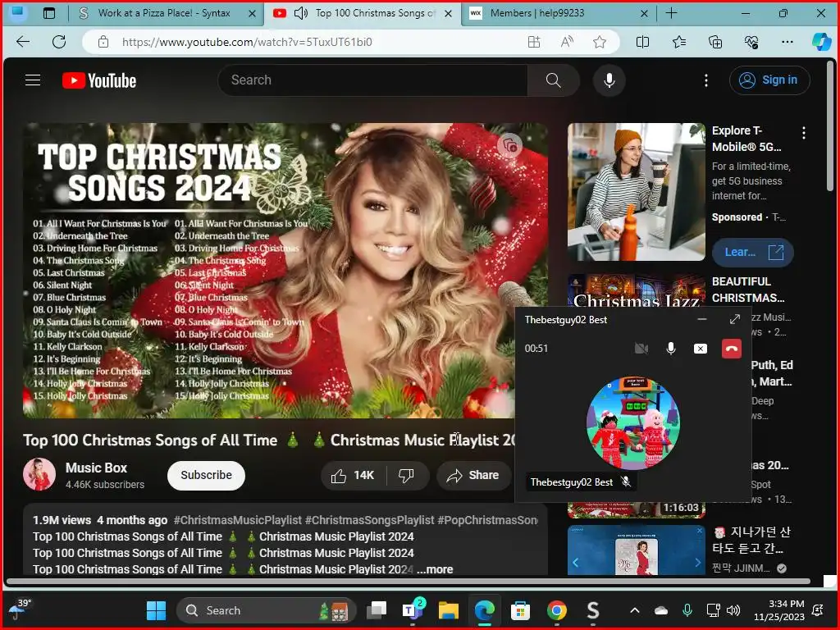Toggle camera in the call window
This screenshot has width=840, height=630.
tap(641, 349)
